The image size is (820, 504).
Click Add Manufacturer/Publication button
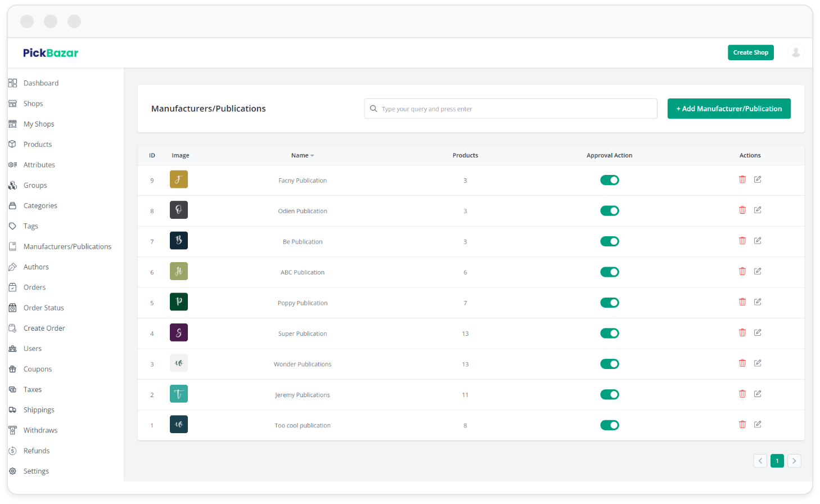coord(728,109)
